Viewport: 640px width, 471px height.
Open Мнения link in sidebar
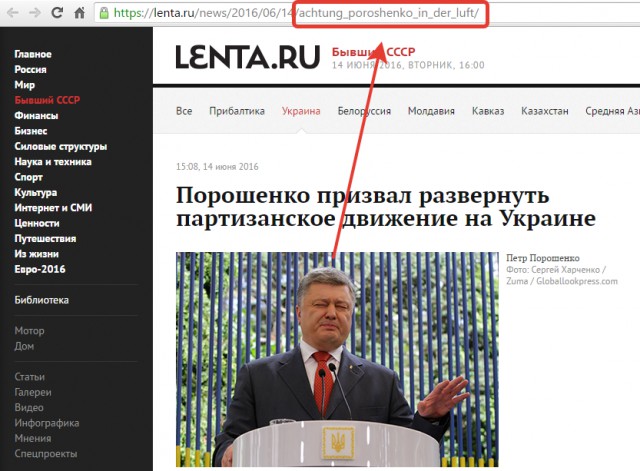33,438
